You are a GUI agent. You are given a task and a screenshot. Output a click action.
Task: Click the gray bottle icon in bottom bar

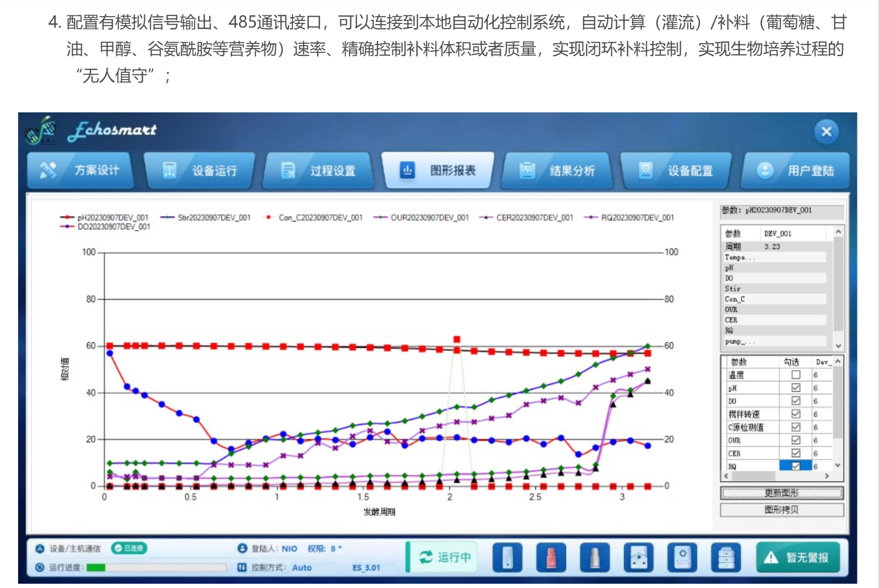pyautogui.click(x=595, y=557)
